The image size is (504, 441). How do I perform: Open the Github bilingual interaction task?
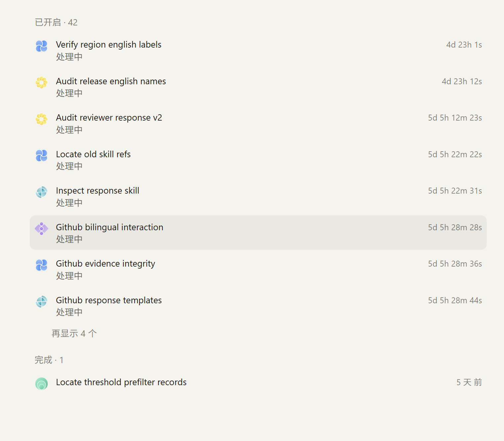coord(258,233)
